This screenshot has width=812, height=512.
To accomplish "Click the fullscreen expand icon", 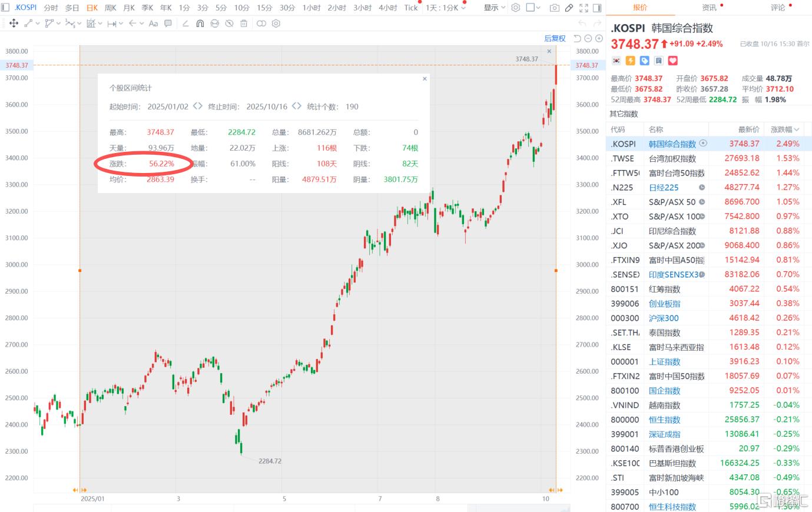I will point(584,8).
